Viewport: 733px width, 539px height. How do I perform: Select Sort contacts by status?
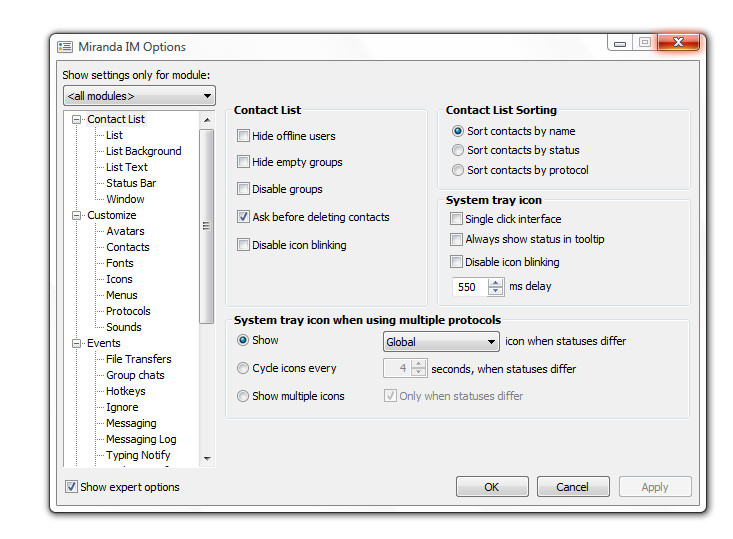[x=458, y=150]
